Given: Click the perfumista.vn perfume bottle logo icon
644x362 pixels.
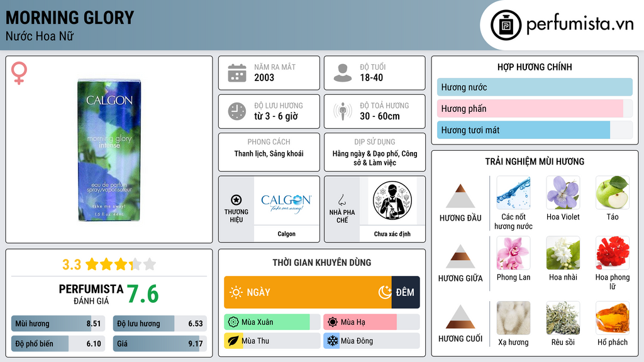Looking at the screenshot, I should coord(506,25).
